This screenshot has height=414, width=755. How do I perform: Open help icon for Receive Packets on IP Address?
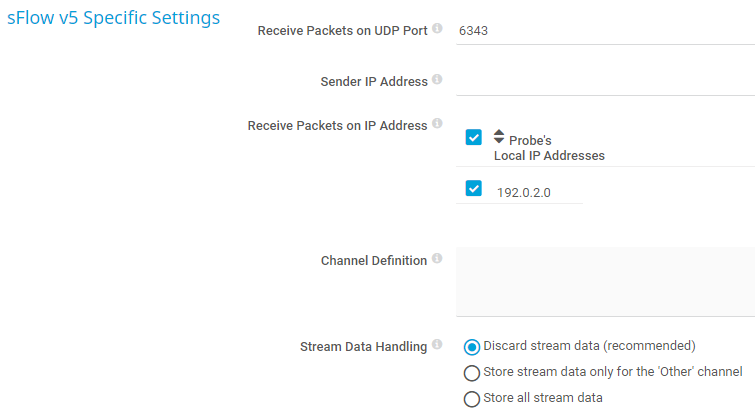[438, 125]
